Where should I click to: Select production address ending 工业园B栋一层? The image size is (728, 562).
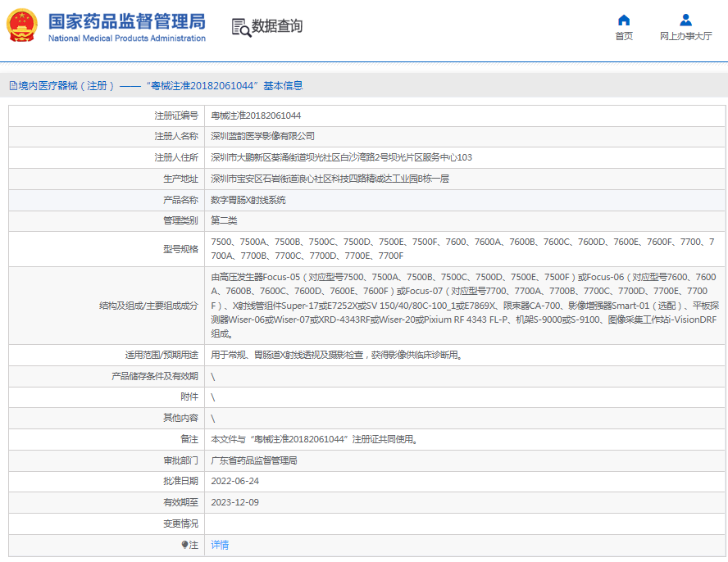click(330, 179)
